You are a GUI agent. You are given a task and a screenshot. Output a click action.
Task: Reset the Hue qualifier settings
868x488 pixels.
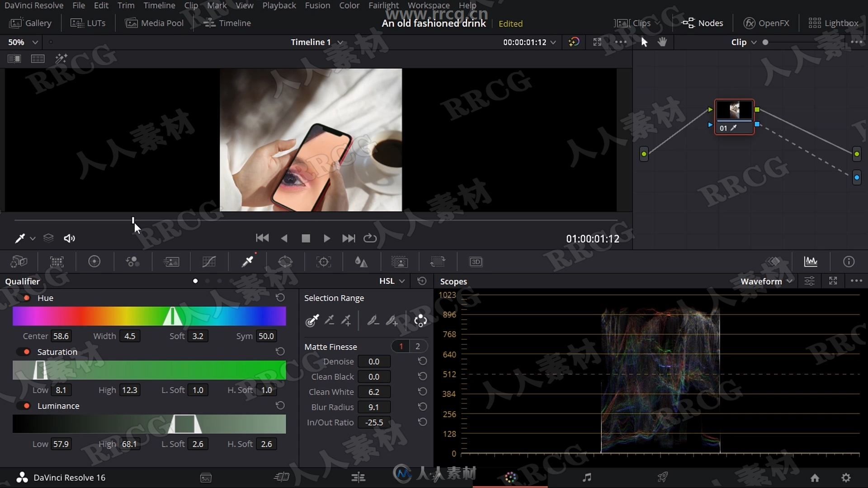(x=280, y=297)
